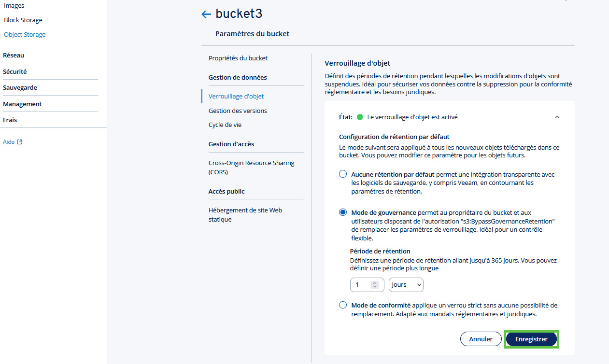Viewport: 609px width, 364px height.
Task: Click the green object lock status indicator
Action: point(359,117)
